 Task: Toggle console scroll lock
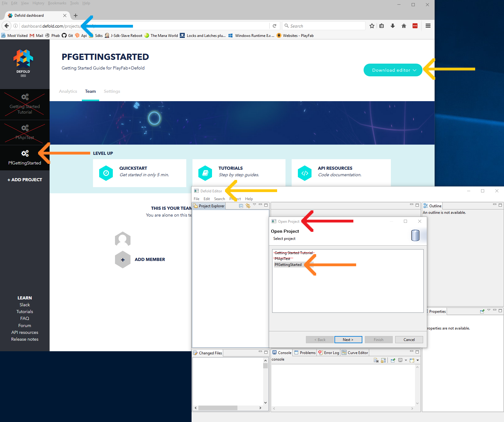[383, 360]
